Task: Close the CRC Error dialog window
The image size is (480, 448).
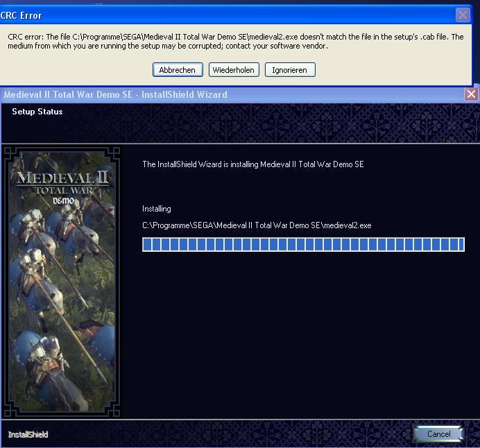Action: (x=463, y=15)
